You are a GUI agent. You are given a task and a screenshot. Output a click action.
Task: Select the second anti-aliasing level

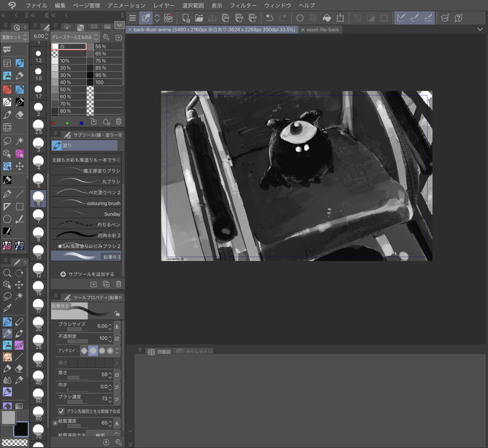point(93,351)
